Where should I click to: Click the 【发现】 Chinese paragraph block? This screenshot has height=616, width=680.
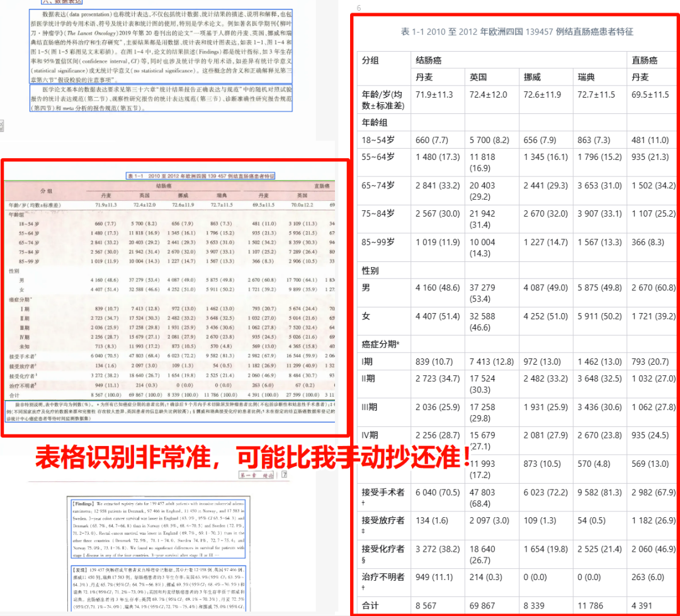click(x=158, y=588)
